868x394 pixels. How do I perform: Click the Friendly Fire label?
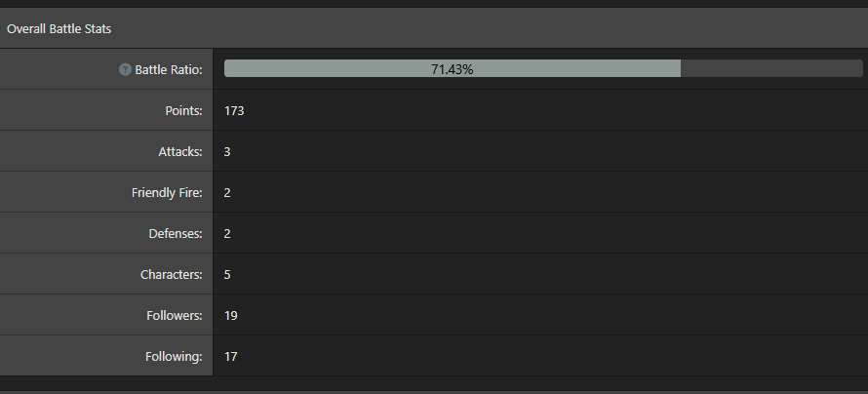[167, 193]
